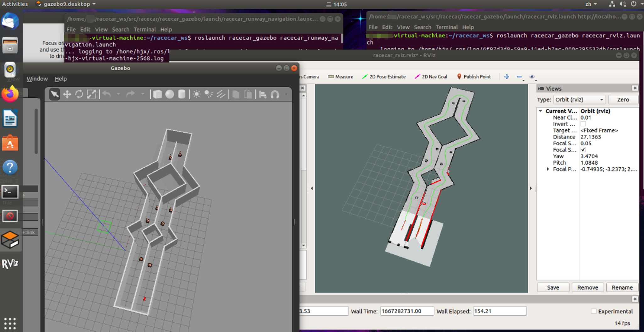Open the Edit menu in left terminal
The image size is (644, 332).
point(85,30)
